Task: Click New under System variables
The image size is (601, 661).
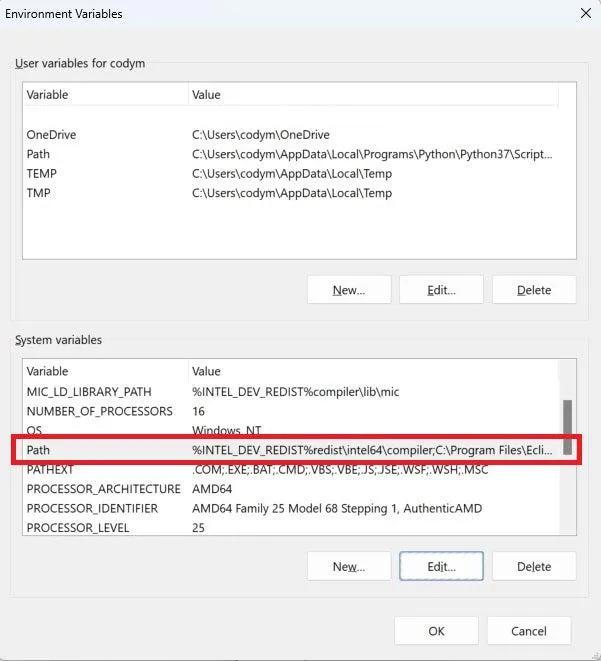Action: pos(349,566)
